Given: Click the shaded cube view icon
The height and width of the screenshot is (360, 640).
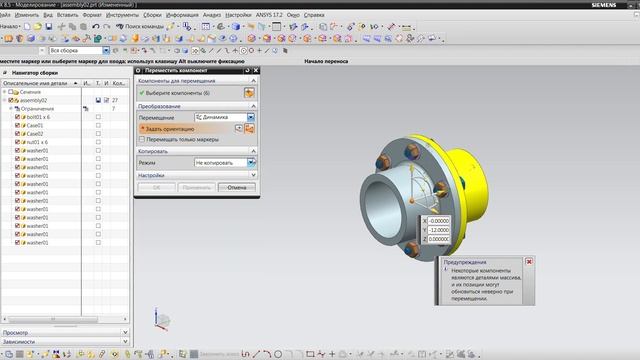Looking at the screenshot, I should [236, 27].
